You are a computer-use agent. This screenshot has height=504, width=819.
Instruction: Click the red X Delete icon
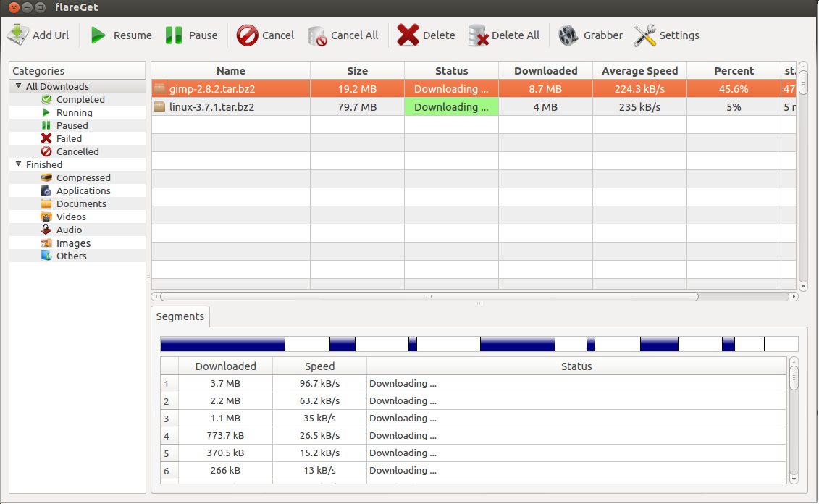pyautogui.click(x=408, y=35)
